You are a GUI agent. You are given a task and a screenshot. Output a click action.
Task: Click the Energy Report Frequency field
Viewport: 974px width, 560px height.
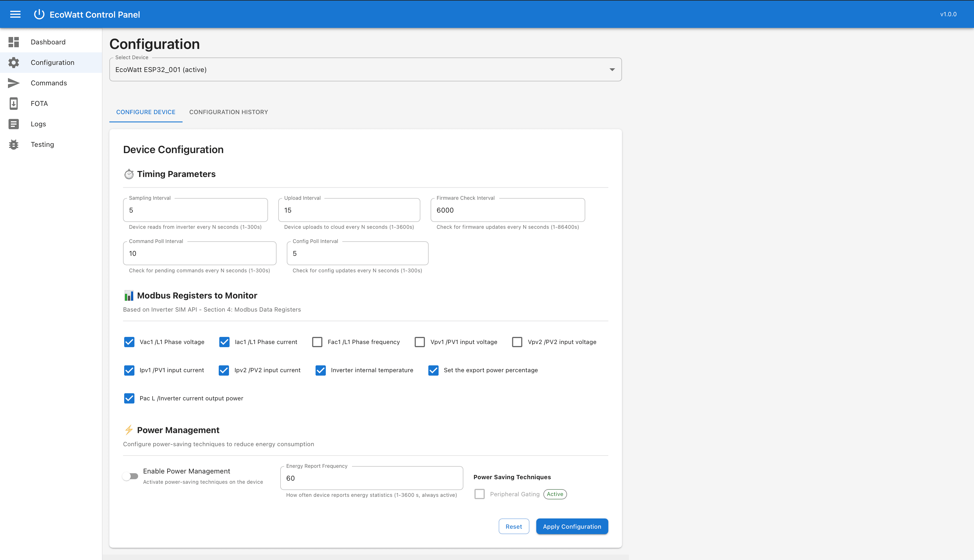tap(371, 478)
